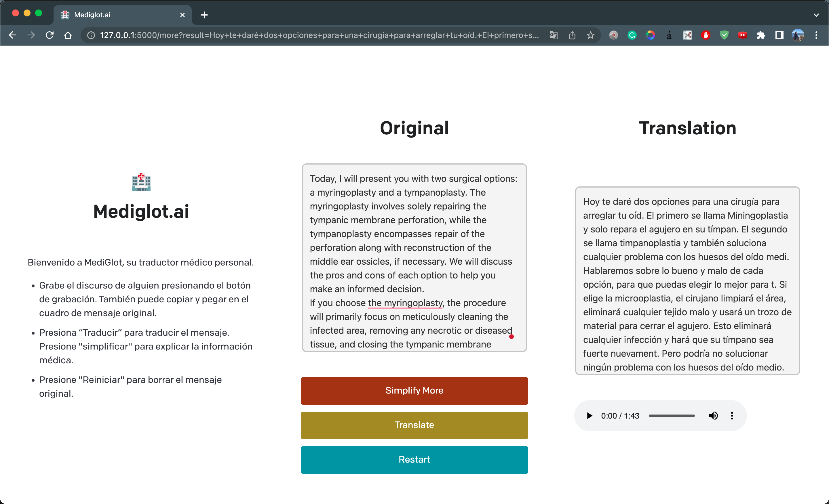The height and width of the screenshot is (504, 829).
Task: Click the share page icon
Action: (x=572, y=35)
